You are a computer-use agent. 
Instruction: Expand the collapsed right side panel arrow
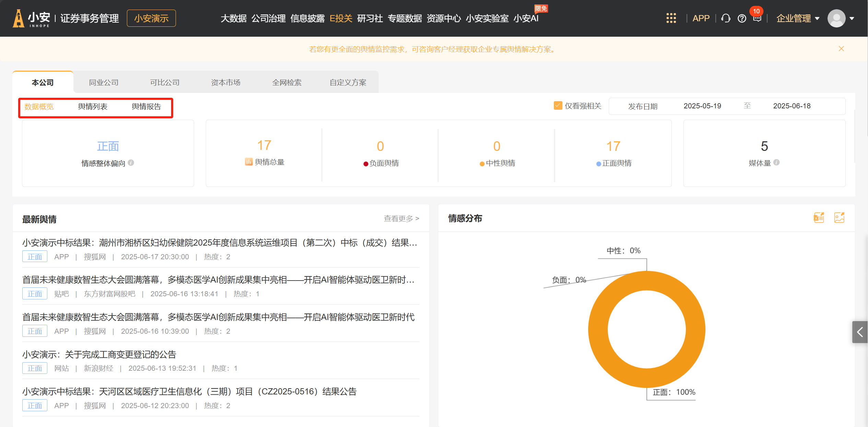coord(860,332)
